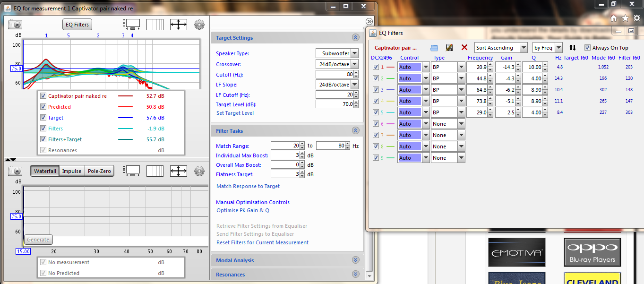644x284 pixels.
Task: Select Waterfall tab
Action: (45, 171)
